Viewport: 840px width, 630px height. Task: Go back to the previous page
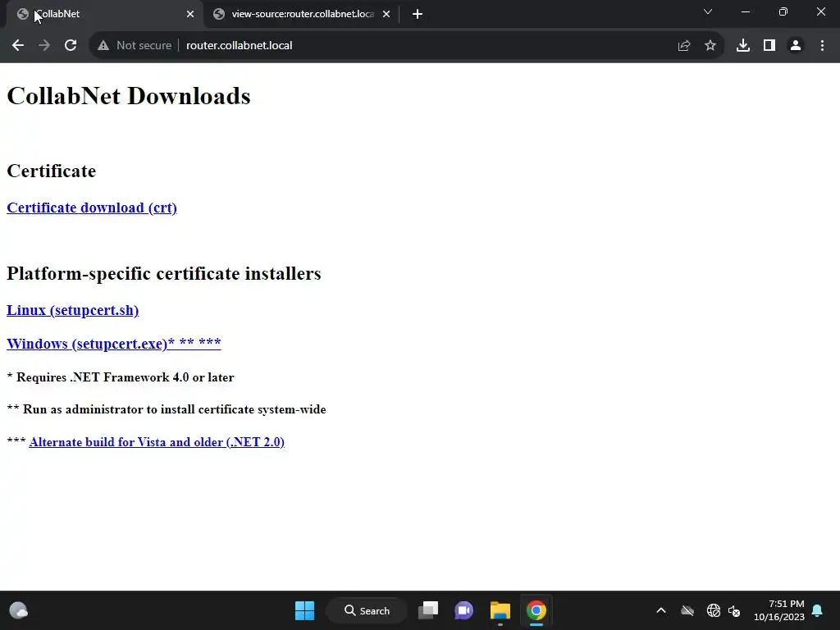point(18,46)
